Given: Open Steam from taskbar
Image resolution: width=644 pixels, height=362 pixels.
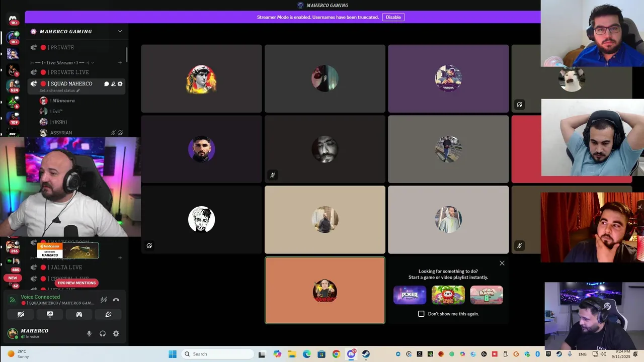Looking at the screenshot, I should click(x=366, y=354).
